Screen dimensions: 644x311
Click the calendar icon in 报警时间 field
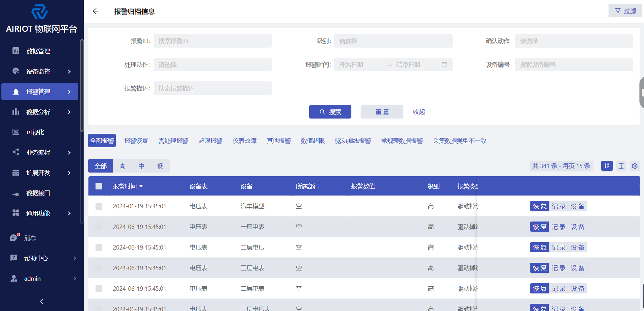(x=444, y=64)
